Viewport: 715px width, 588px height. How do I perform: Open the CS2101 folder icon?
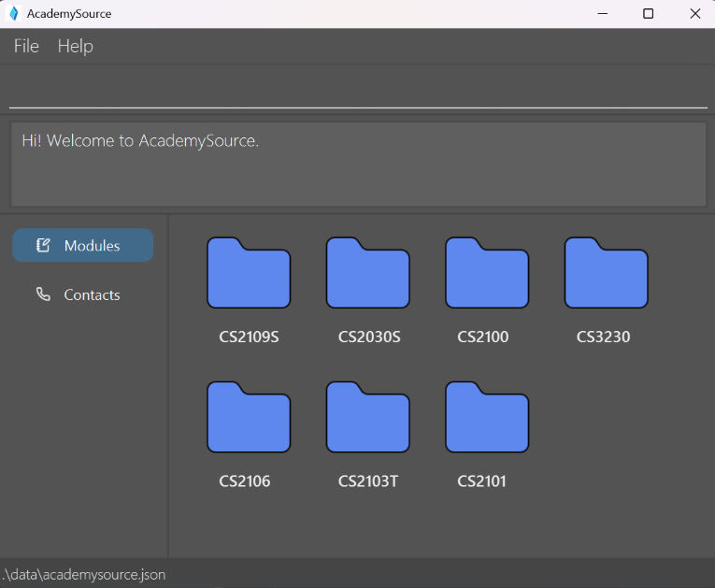click(487, 418)
